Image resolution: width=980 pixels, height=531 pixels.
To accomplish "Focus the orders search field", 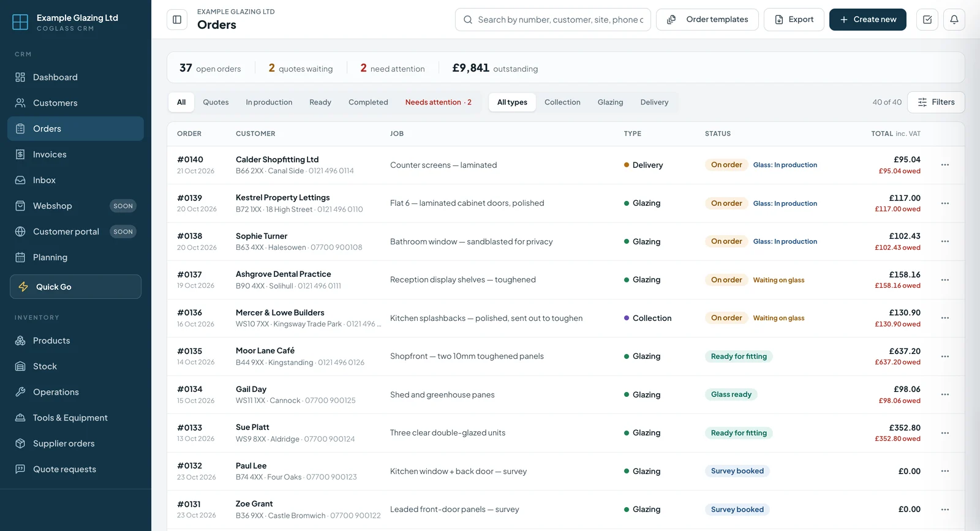I will click(553, 20).
